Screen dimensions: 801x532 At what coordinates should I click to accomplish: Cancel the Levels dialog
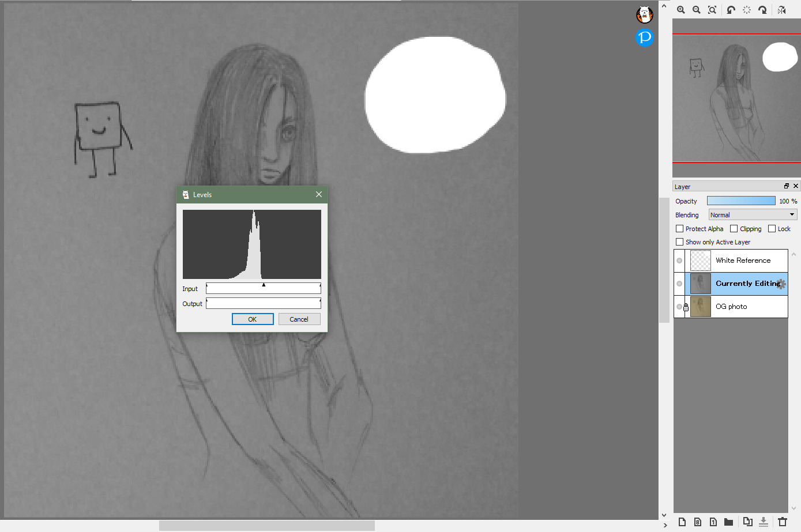point(299,319)
